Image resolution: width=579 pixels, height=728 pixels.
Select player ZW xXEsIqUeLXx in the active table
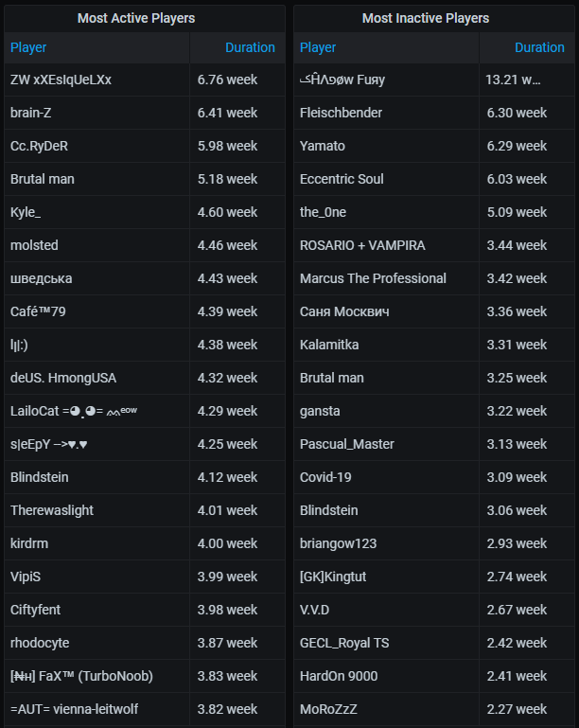click(x=61, y=80)
